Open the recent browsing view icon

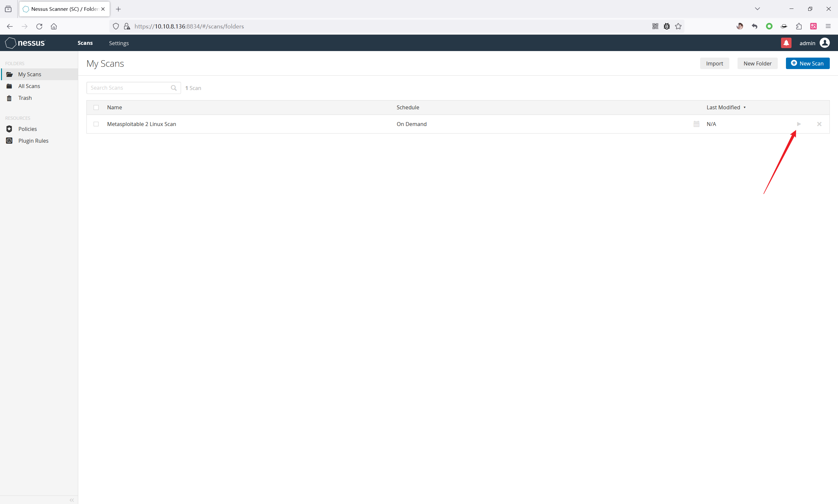(x=8, y=9)
